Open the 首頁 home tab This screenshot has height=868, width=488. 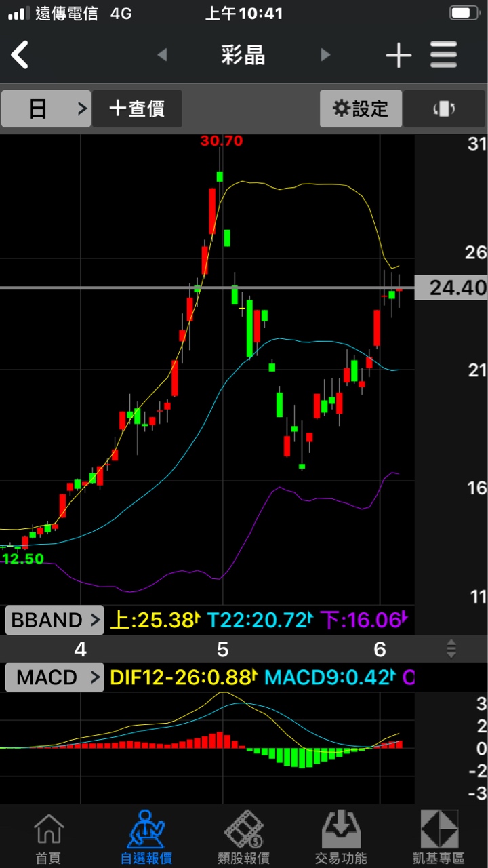point(48,837)
